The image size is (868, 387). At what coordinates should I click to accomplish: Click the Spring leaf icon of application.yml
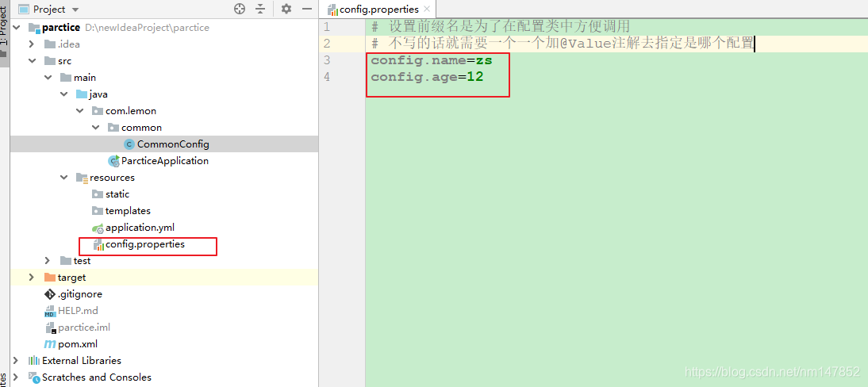click(x=98, y=228)
